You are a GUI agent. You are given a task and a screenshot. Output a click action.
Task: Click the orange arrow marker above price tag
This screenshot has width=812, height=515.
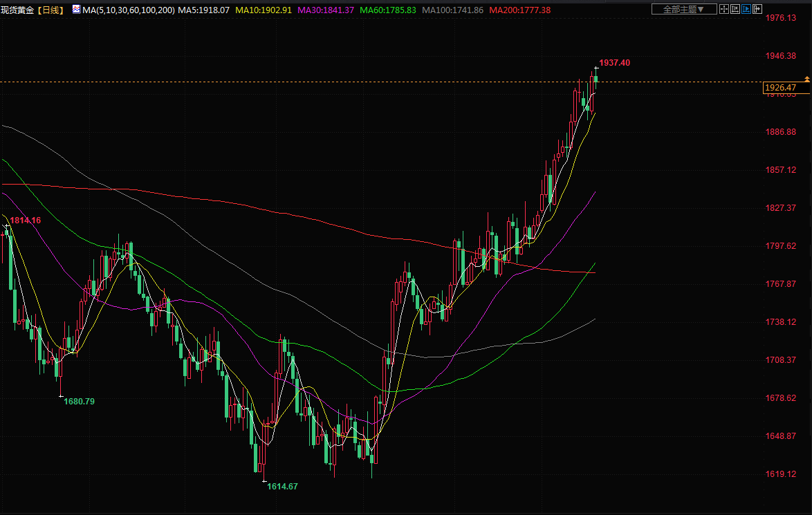(x=806, y=79)
